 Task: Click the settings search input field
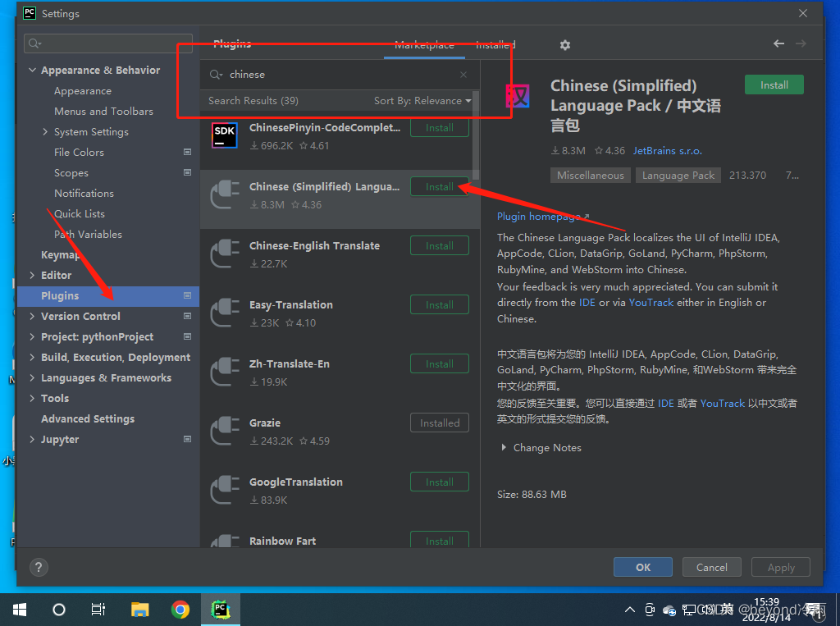[x=108, y=43]
